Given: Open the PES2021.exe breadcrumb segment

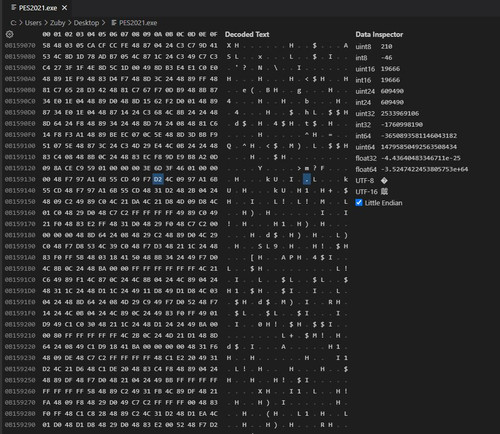Looking at the screenshot, I should tap(138, 23).
